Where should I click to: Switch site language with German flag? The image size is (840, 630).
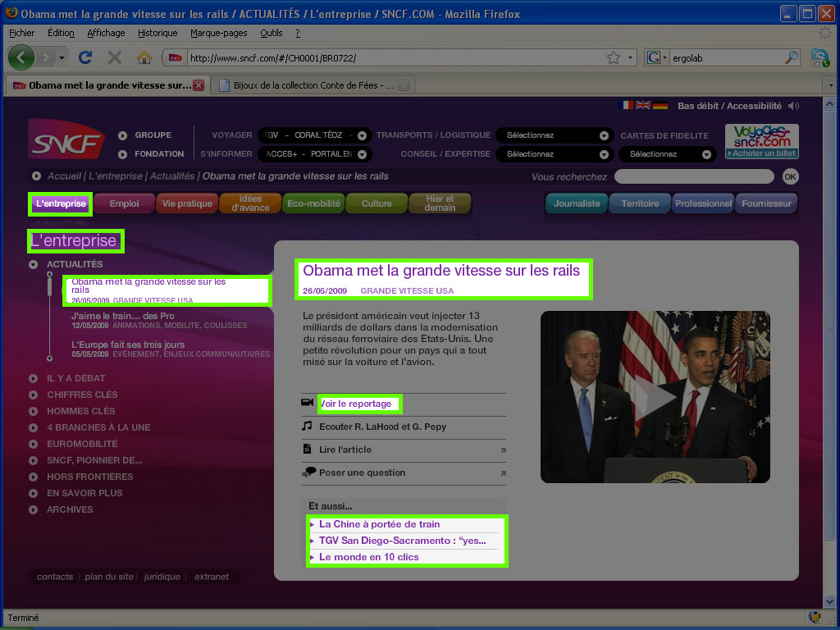[x=660, y=105]
